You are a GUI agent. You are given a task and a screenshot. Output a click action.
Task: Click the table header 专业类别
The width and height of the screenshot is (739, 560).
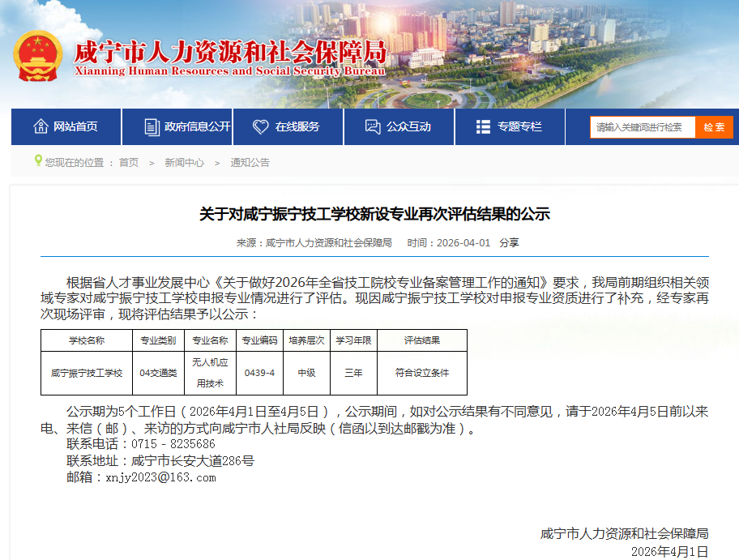158,340
